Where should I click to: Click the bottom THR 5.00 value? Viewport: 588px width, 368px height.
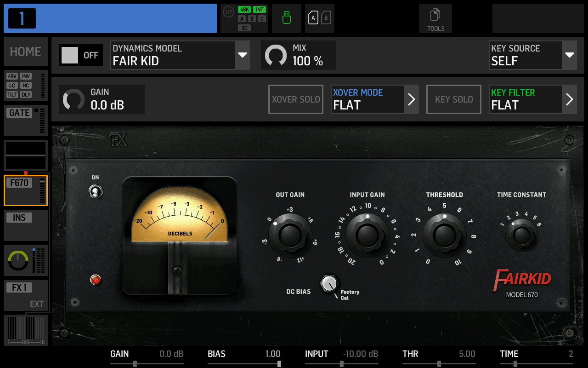tap(467, 354)
